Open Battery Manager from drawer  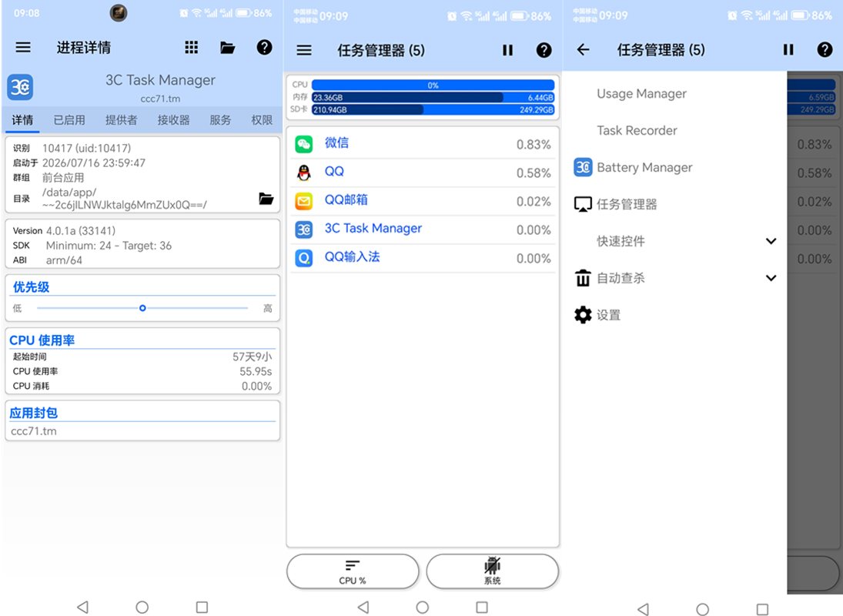pyautogui.click(x=644, y=168)
